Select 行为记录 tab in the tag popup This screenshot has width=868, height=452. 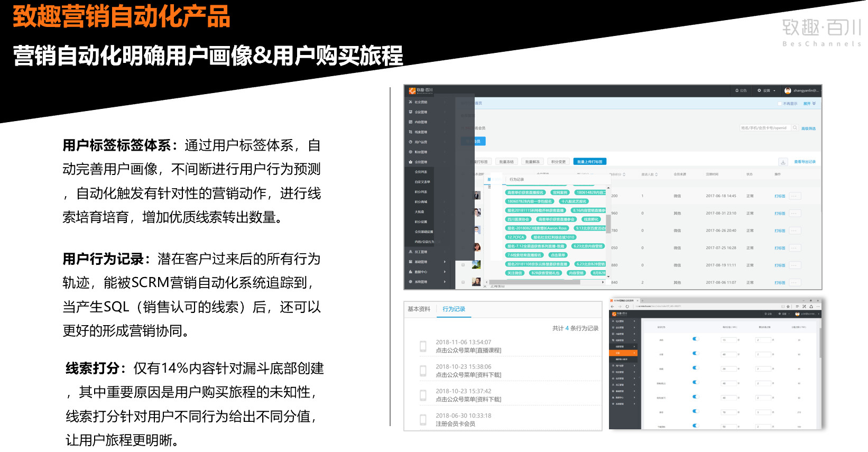click(517, 180)
